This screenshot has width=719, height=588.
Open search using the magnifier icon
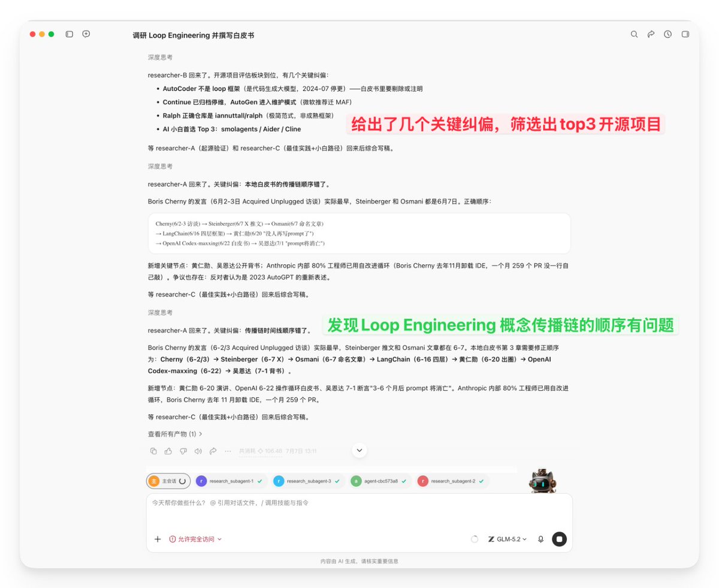pyautogui.click(x=634, y=34)
